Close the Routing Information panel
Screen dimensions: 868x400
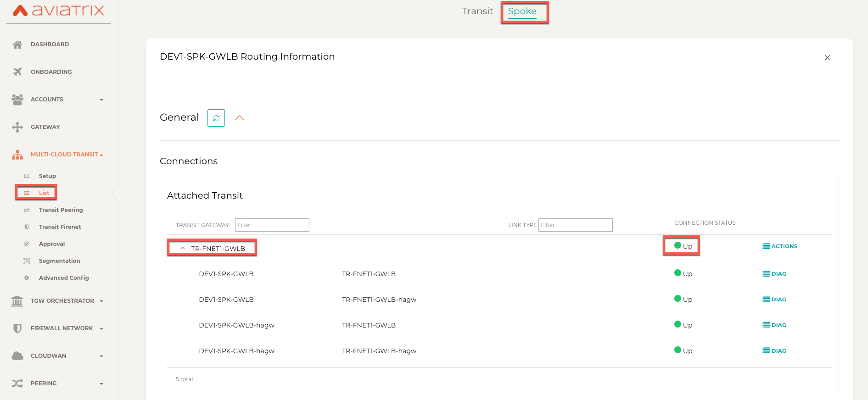click(x=827, y=58)
